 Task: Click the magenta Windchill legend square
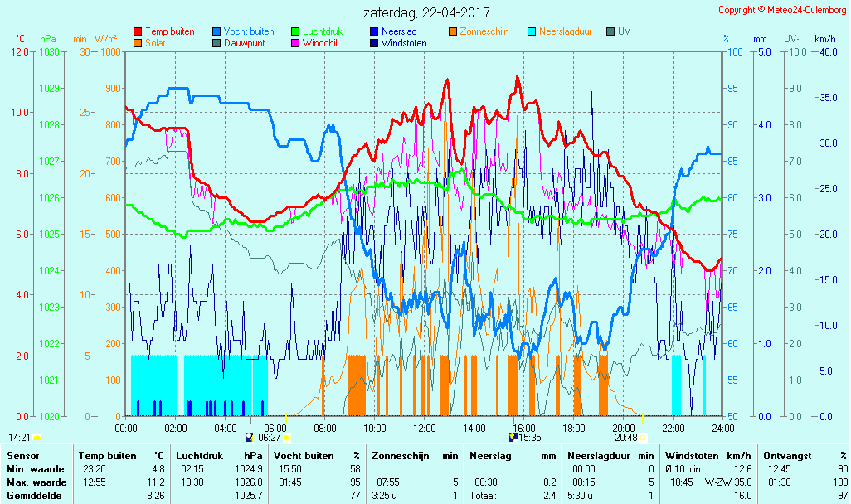click(x=295, y=43)
